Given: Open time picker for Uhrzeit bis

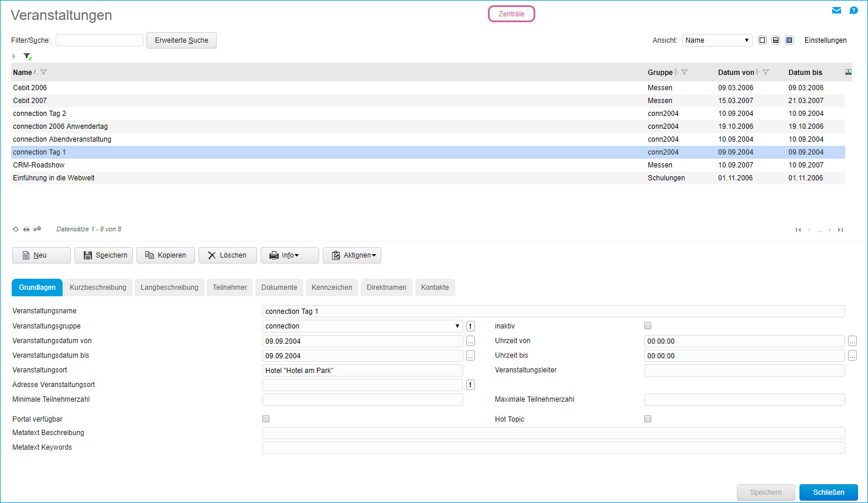Looking at the screenshot, I should 852,355.
